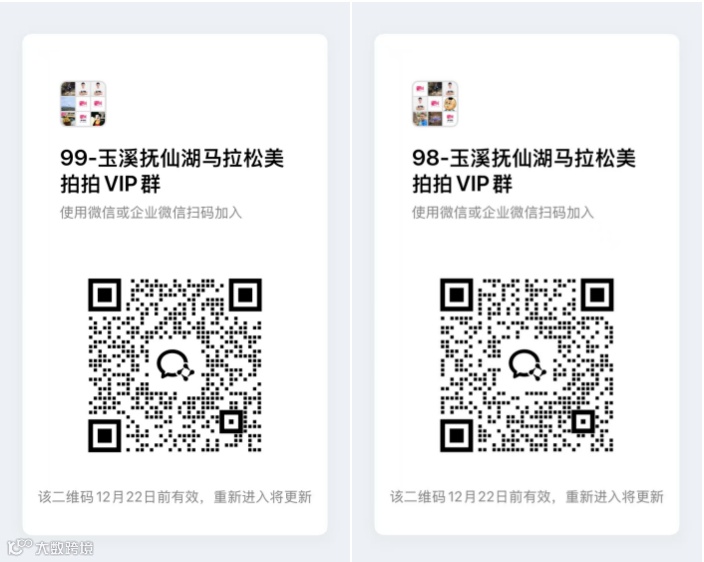Viewport: 704px width, 562px height.
Task: Click the 大数跨境 watermark logo
Action: pyautogui.click(x=50, y=547)
